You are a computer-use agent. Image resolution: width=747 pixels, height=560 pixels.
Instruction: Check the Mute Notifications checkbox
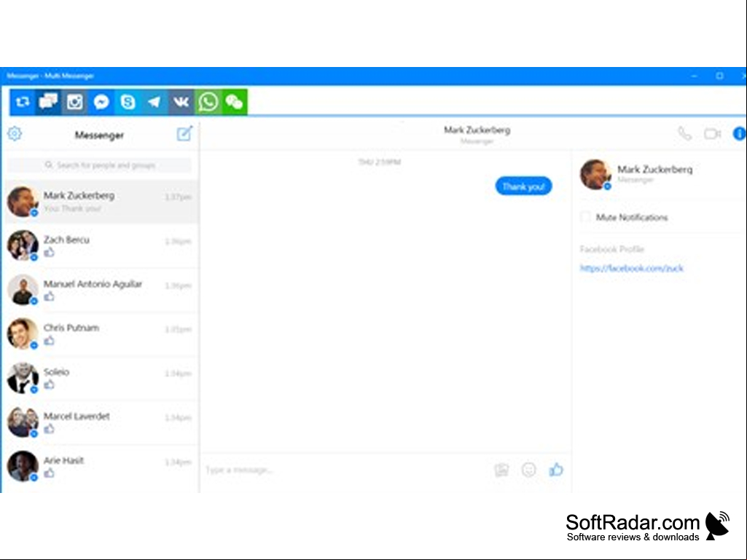(x=585, y=217)
